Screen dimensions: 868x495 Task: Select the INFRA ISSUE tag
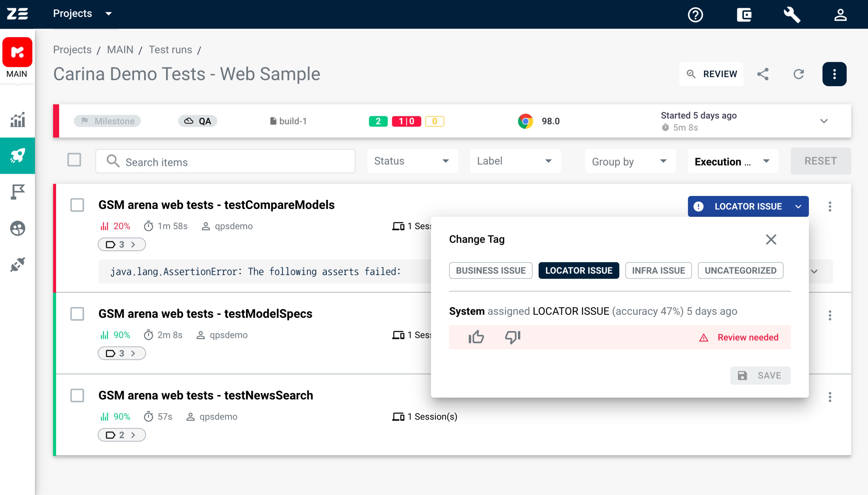[x=658, y=271]
